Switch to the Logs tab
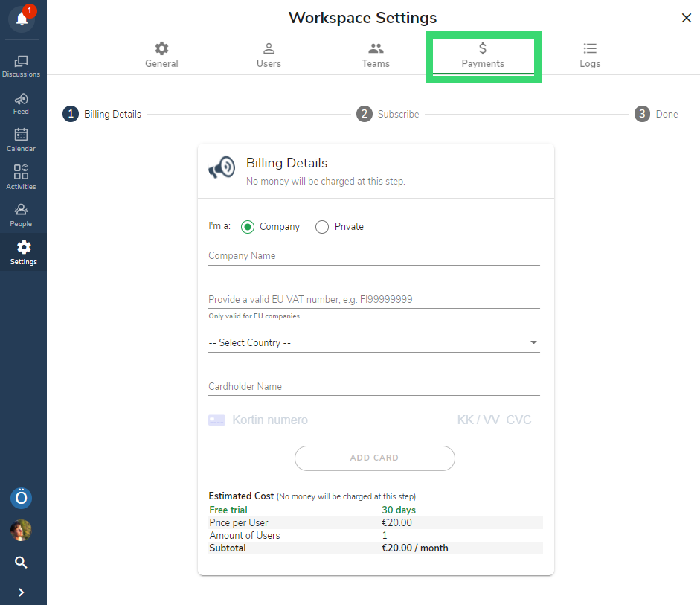Image resolution: width=700 pixels, height=605 pixels. point(590,55)
